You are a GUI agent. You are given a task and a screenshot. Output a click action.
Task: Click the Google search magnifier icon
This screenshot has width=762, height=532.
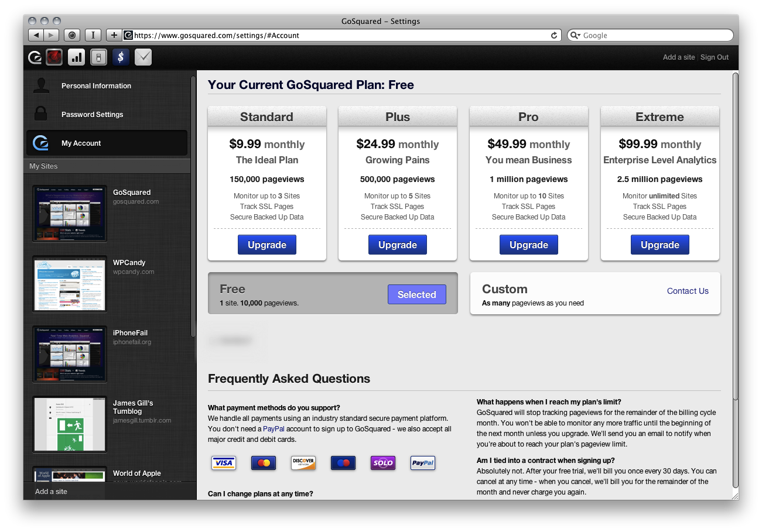[x=575, y=35]
